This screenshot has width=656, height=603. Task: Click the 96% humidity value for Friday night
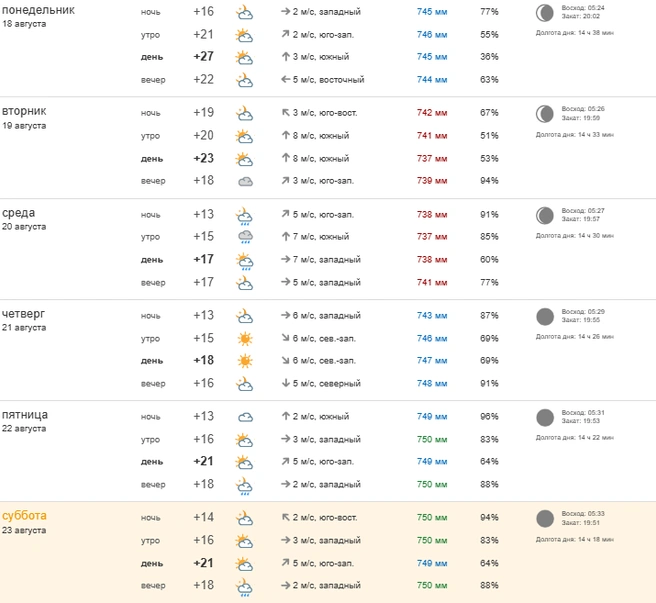[x=489, y=417]
